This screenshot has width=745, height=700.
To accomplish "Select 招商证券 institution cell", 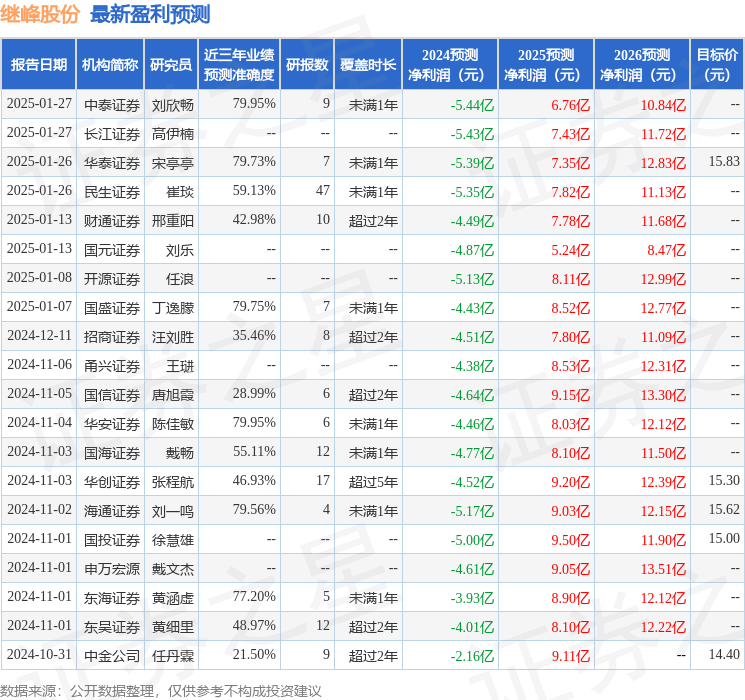I will click(x=112, y=337).
